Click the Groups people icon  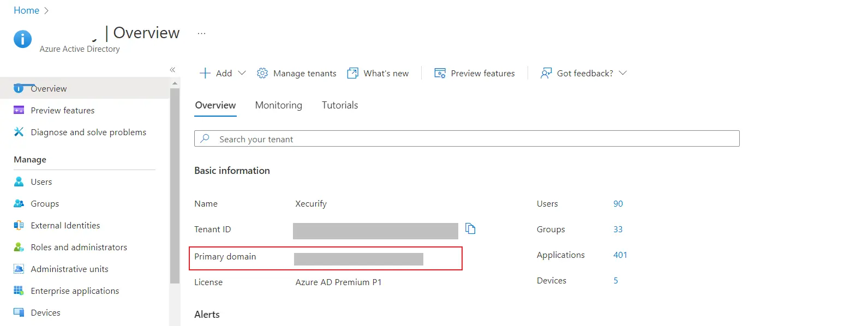pos(19,203)
